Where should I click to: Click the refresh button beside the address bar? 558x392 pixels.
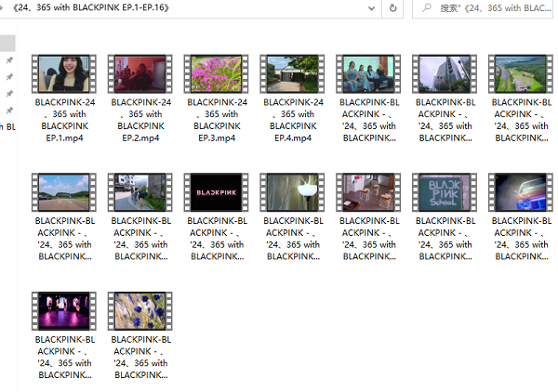click(392, 8)
